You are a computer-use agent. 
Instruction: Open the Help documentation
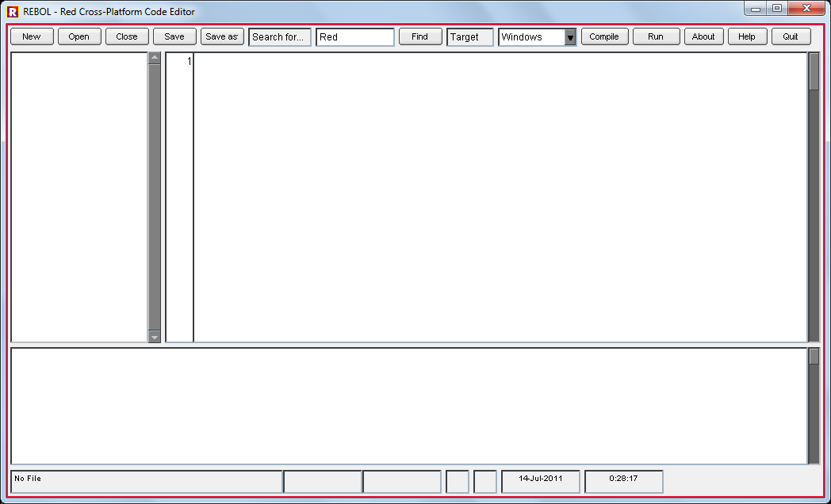(747, 36)
